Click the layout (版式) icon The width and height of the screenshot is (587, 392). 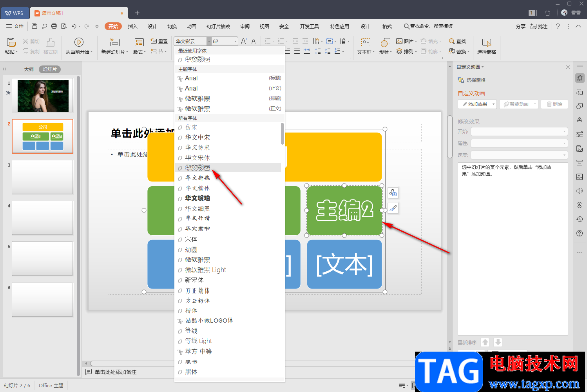click(x=139, y=42)
